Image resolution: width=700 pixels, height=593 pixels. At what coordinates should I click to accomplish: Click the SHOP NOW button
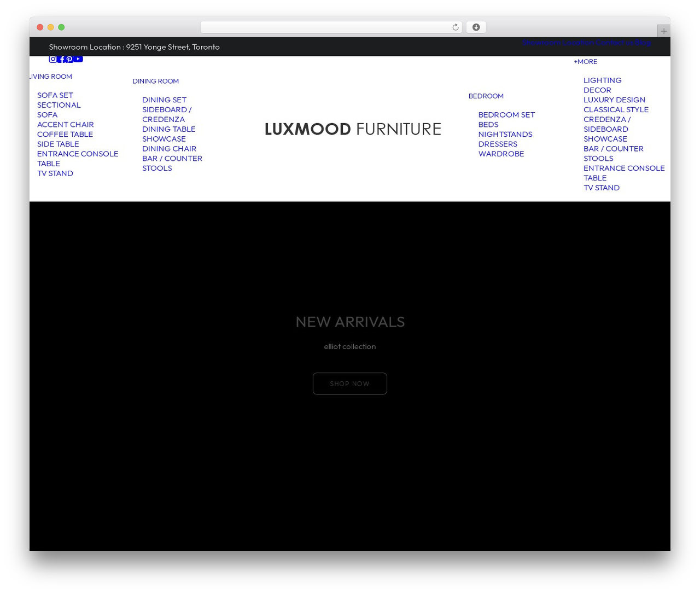350,383
